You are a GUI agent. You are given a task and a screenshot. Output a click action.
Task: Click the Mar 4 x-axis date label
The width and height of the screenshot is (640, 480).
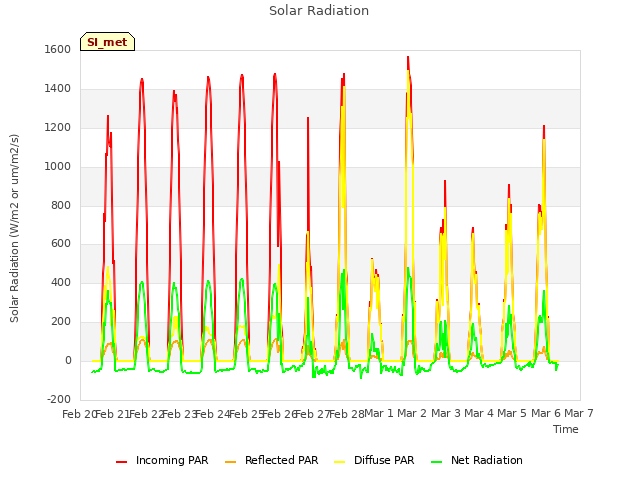[x=479, y=414]
